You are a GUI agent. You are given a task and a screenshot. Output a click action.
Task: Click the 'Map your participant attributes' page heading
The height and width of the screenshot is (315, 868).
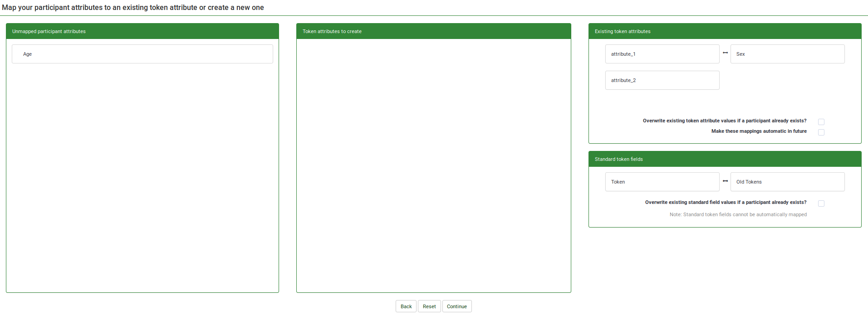click(x=133, y=8)
